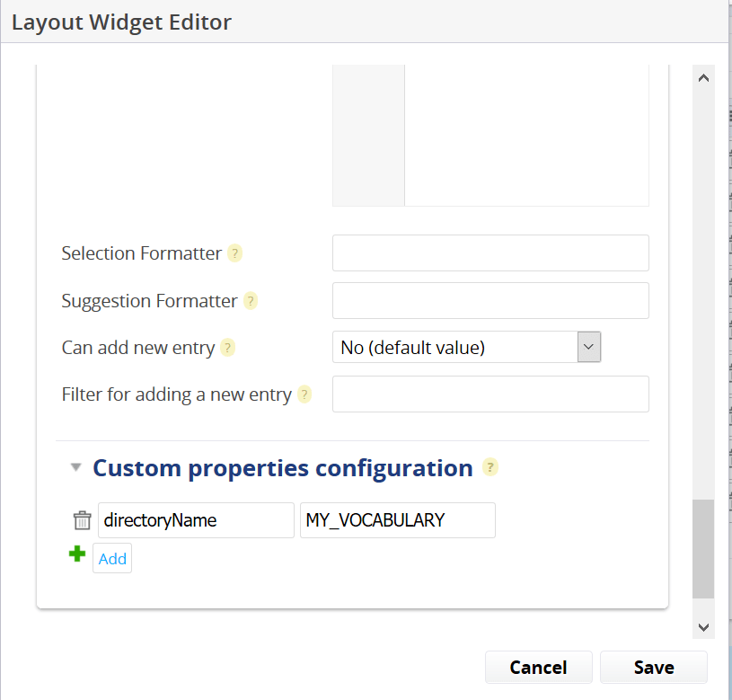Screen dimensions: 732x700
Task: Click help icon for Can add new entry
Action: [x=227, y=348]
